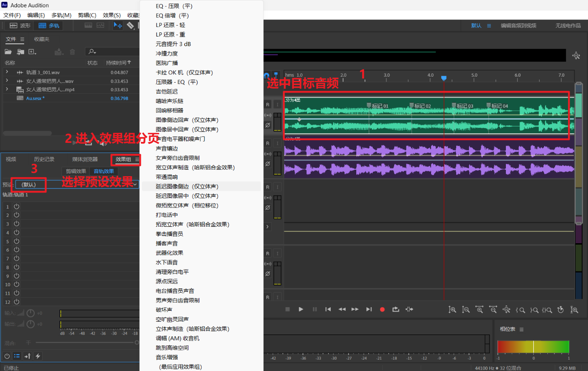Adjust the 混合 mix slider
The height and width of the screenshot is (371, 588).
pyautogui.click(x=87, y=342)
